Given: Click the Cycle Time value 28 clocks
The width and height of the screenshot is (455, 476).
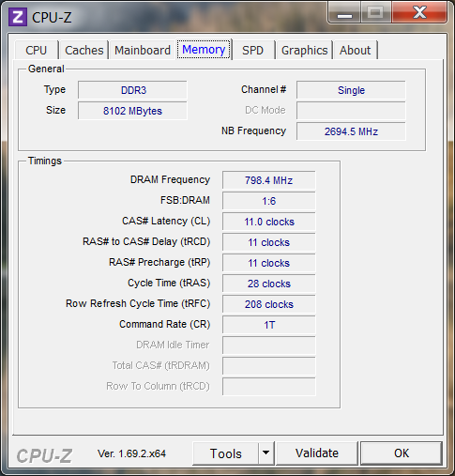Looking at the screenshot, I should [x=269, y=284].
